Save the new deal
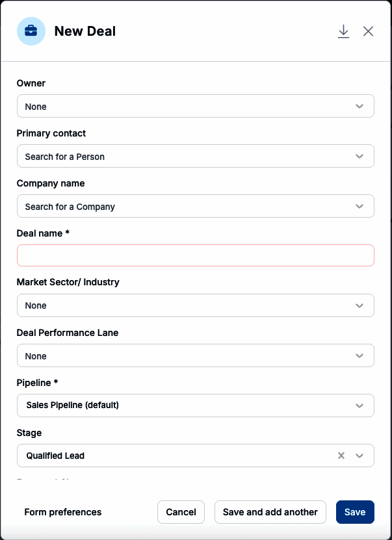Image resolution: width=392 pixels, height=540 pixels. (355, 512)
